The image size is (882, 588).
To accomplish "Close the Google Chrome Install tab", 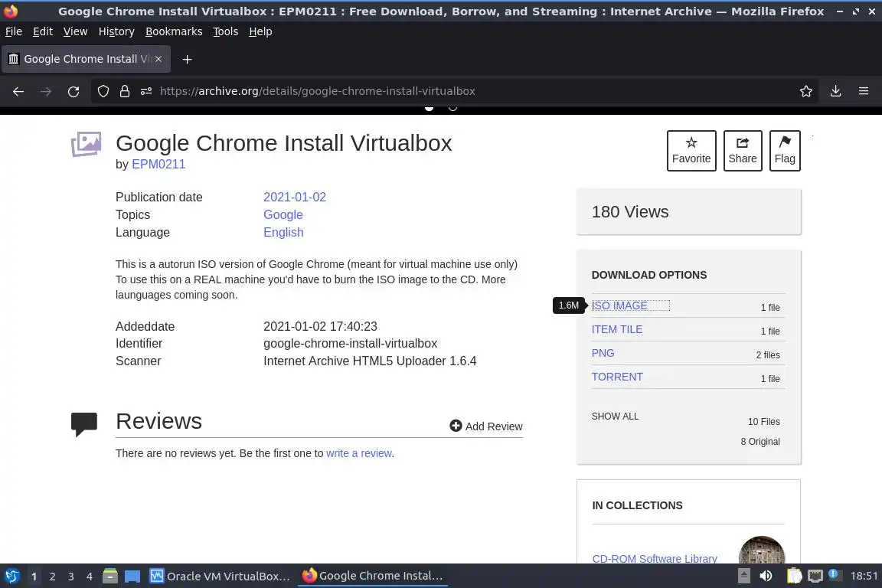I will coord(158,59).
